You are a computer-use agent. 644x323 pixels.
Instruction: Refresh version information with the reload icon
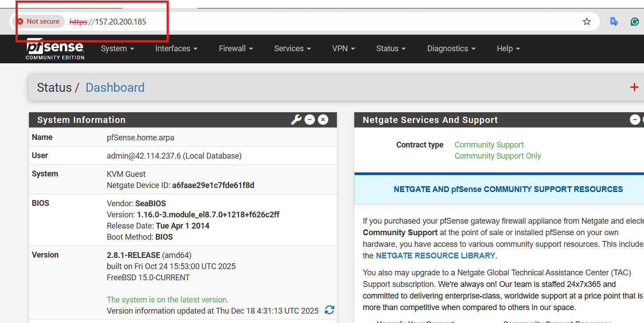click(x=329, y=310)
